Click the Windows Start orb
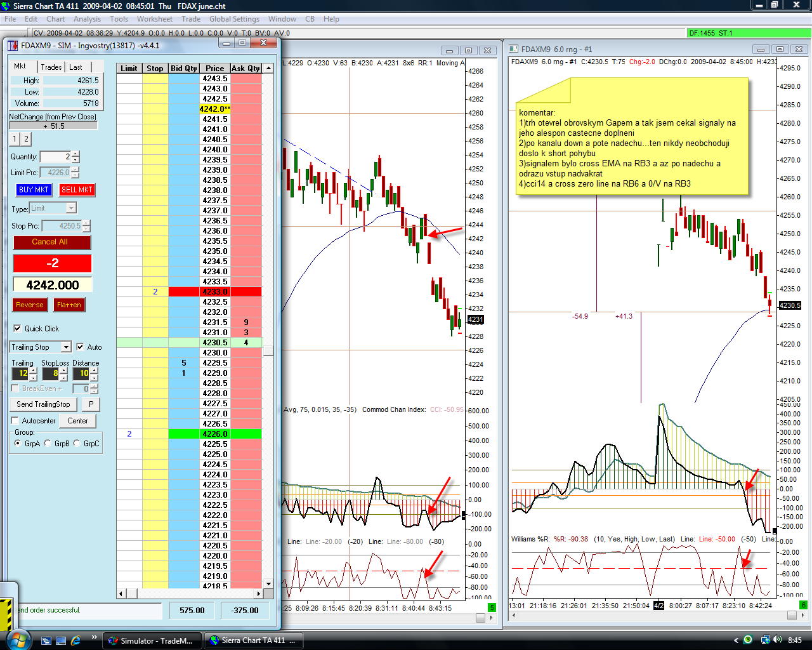This screenshot has height=650, width=812. (x=17, y=640)
